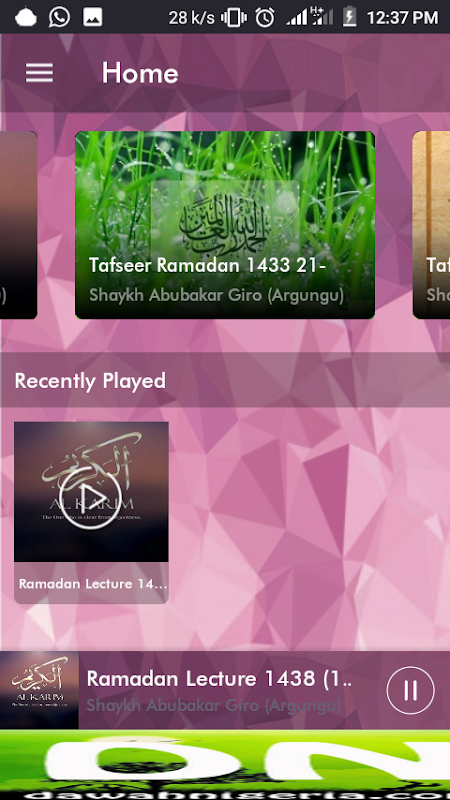The image size is (450, 800).
Task: Tap the image notification icon
Action: (93, 17)
